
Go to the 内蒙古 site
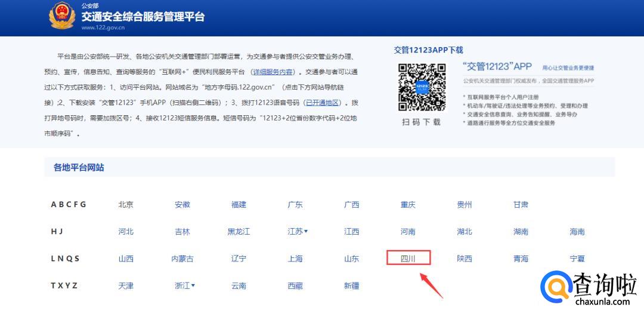pos(182,259)
